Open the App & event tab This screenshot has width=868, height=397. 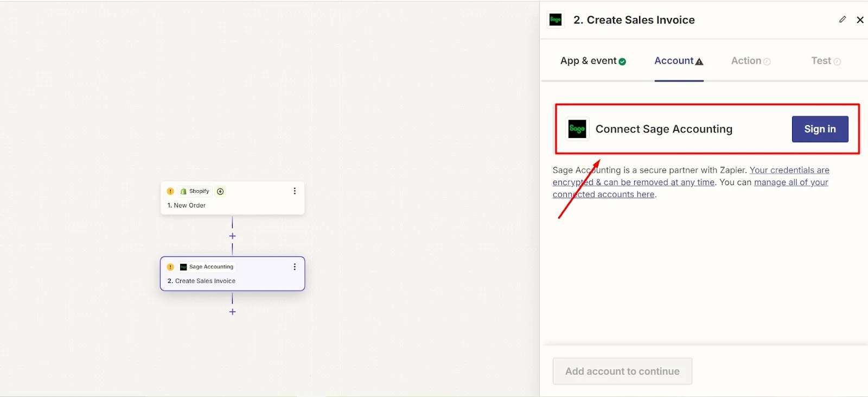(x=593, y=61)
